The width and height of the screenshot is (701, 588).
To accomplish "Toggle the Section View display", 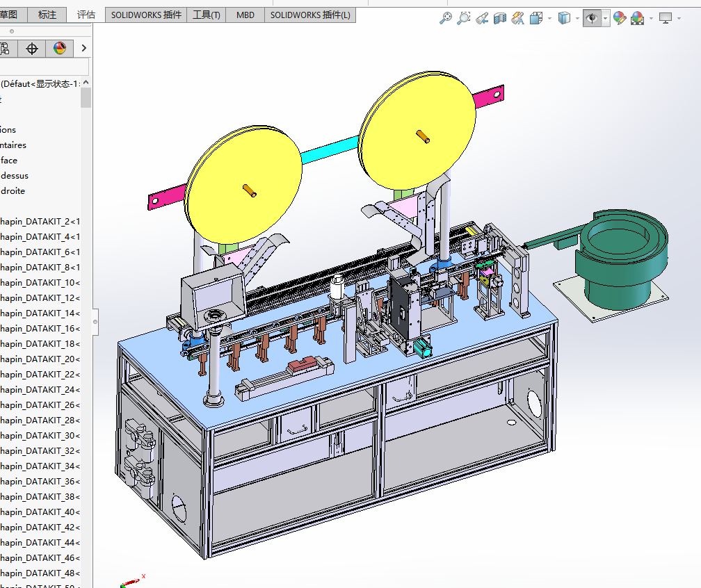I will point(500,19).
